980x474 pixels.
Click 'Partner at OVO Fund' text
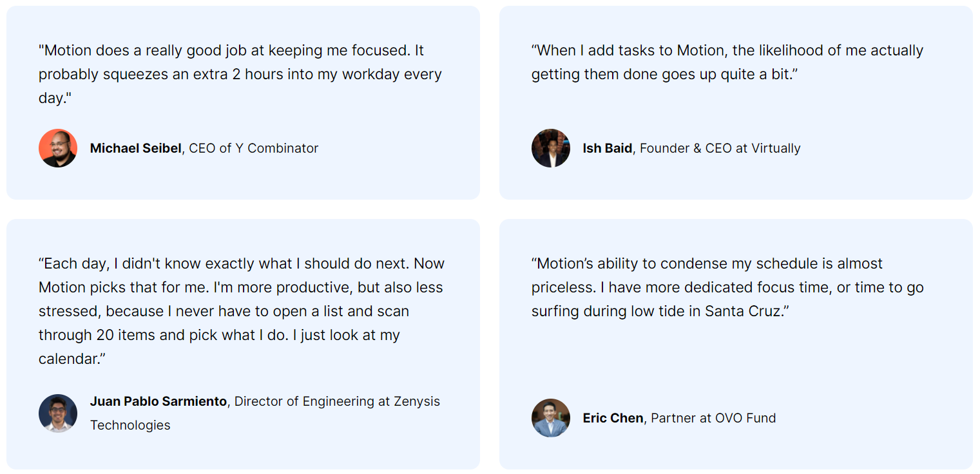713,418
